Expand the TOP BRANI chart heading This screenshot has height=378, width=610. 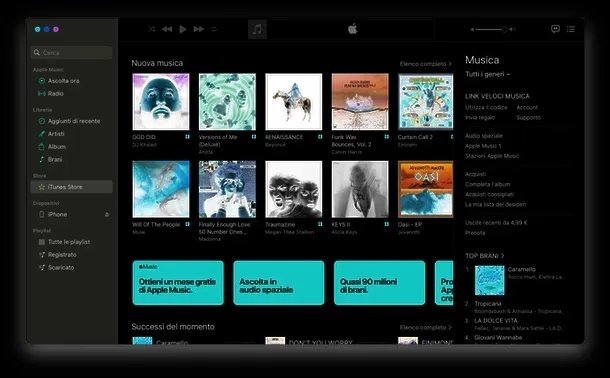coord(485,256)
